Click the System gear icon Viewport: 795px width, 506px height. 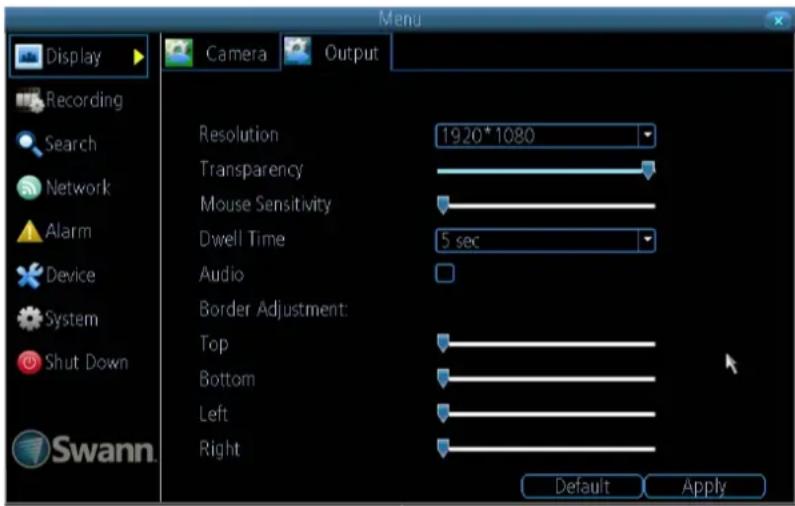coord(29,319)
